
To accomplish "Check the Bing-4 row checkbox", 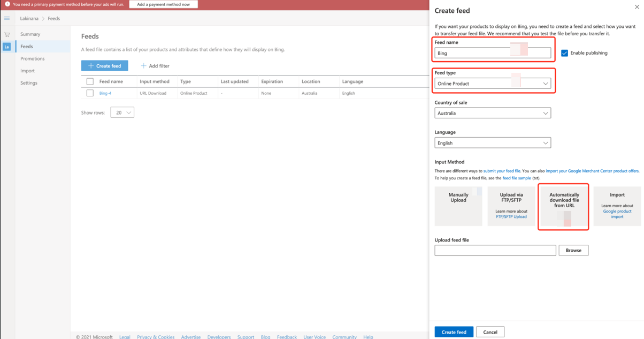I will click(x=90, y=93).
